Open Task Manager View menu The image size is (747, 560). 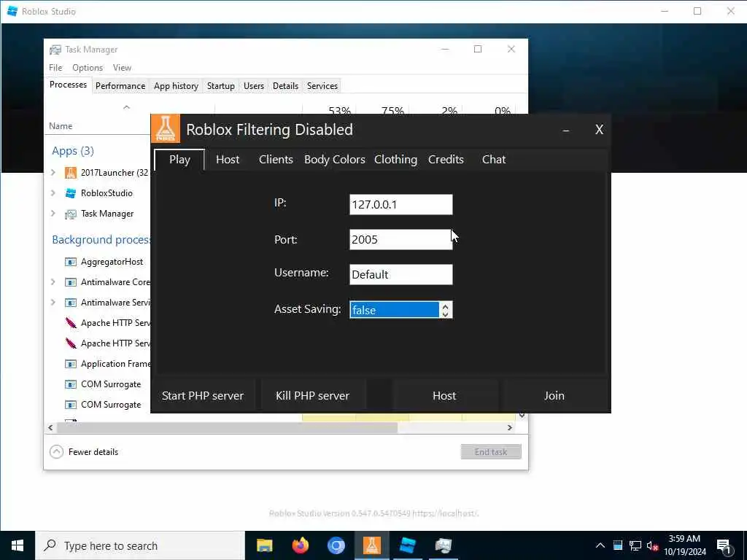click(122, 68)
